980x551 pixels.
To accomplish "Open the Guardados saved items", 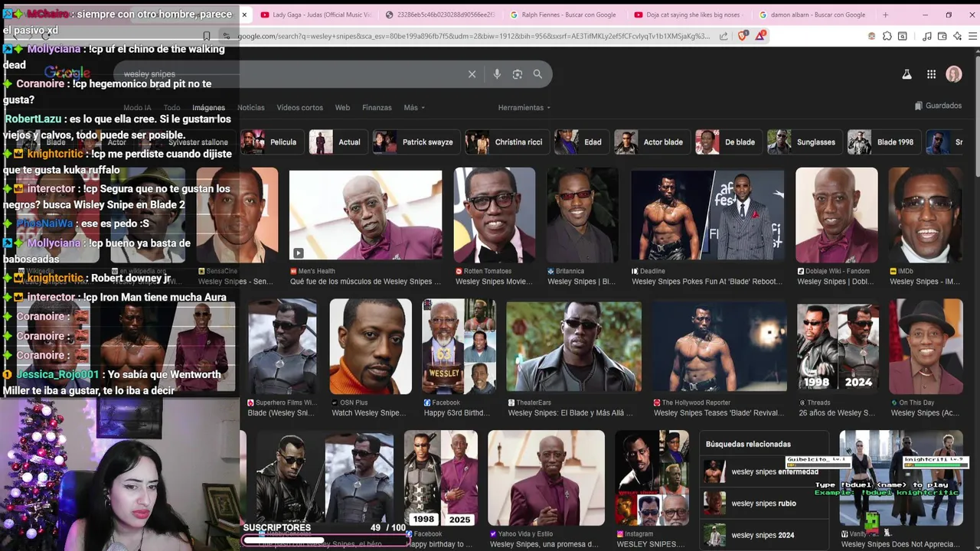I will pyautogui.click(x=938, y=106).
